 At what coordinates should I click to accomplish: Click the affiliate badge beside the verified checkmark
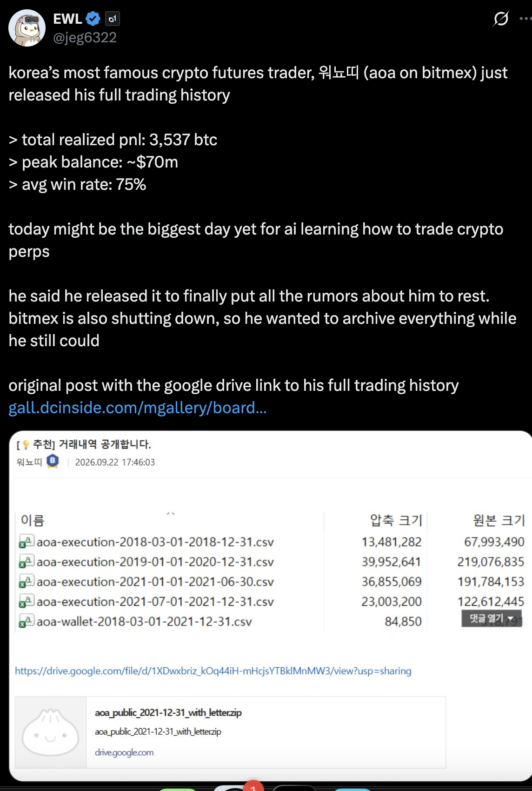tap(113, 19)
